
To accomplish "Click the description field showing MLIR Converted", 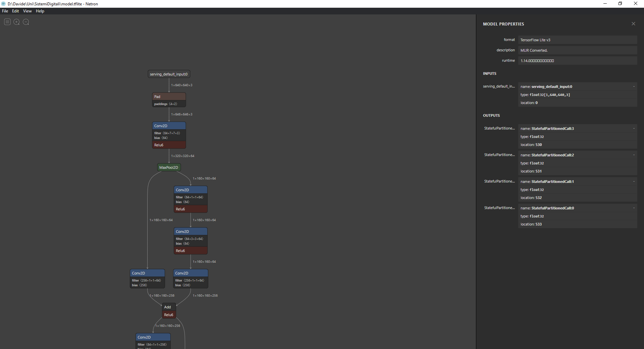I will click(577, 50).
